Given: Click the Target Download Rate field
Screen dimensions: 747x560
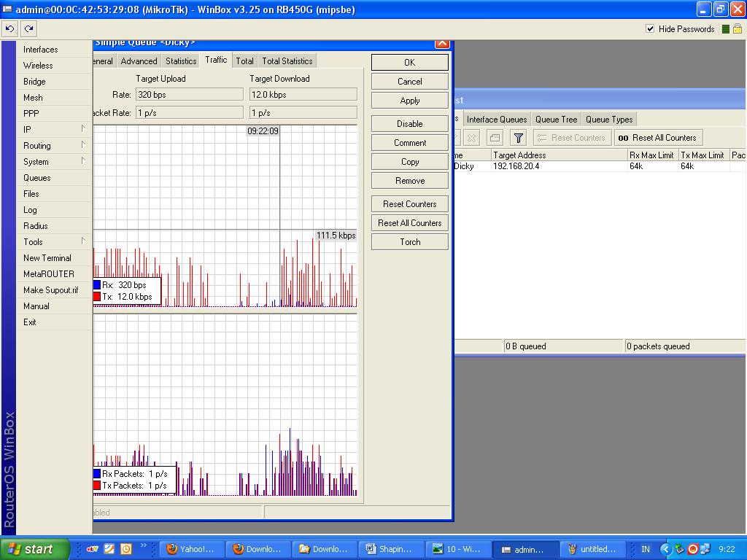Looking at the screenshot, I should tap(303, 94).
